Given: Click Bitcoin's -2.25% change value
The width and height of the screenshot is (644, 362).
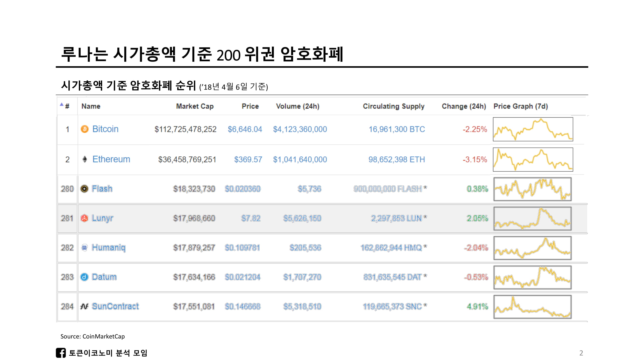Looking at the screenshot, I should 475,129.
